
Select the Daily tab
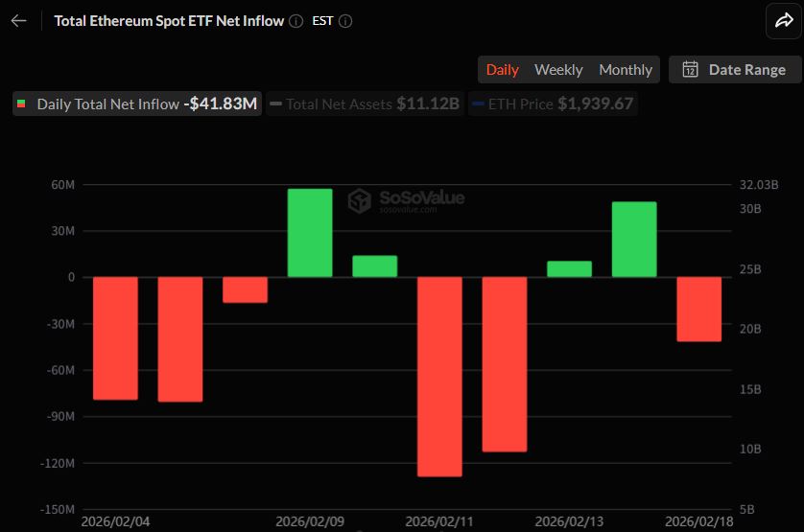click(502, 69)
